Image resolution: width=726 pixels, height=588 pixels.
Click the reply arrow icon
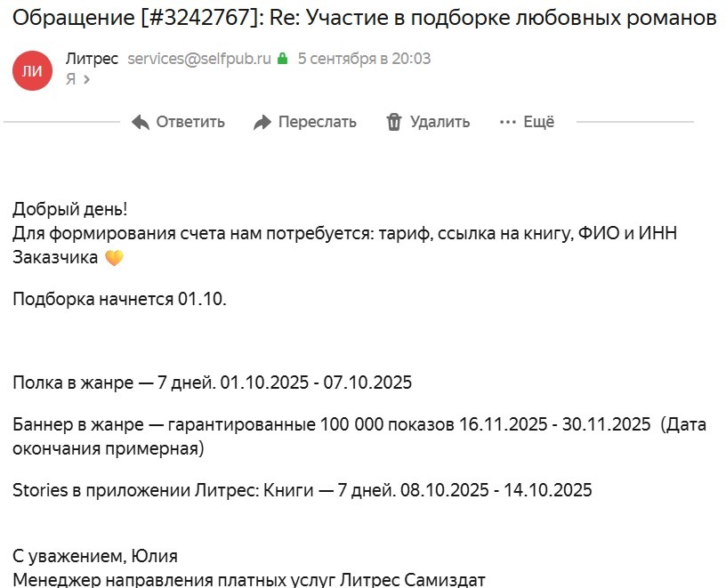point(141,123)
